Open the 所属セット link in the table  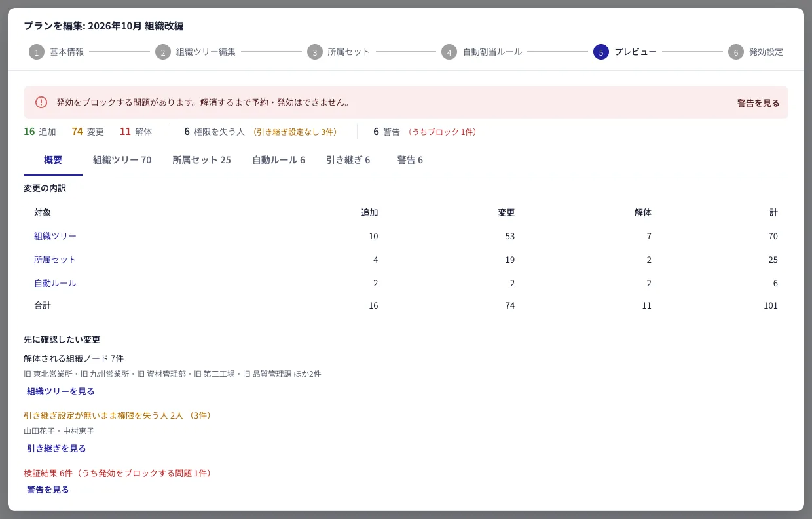55,259
